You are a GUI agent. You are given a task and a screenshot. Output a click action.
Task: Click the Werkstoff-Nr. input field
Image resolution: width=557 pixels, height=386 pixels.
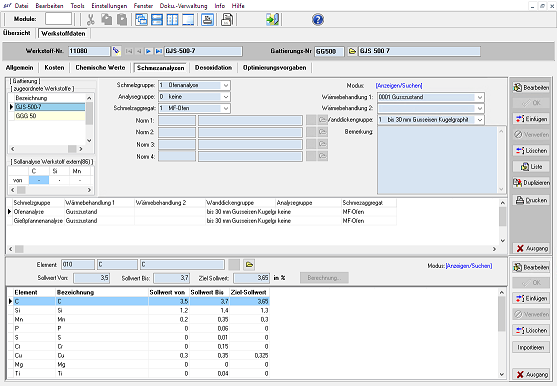pos(89,51)
